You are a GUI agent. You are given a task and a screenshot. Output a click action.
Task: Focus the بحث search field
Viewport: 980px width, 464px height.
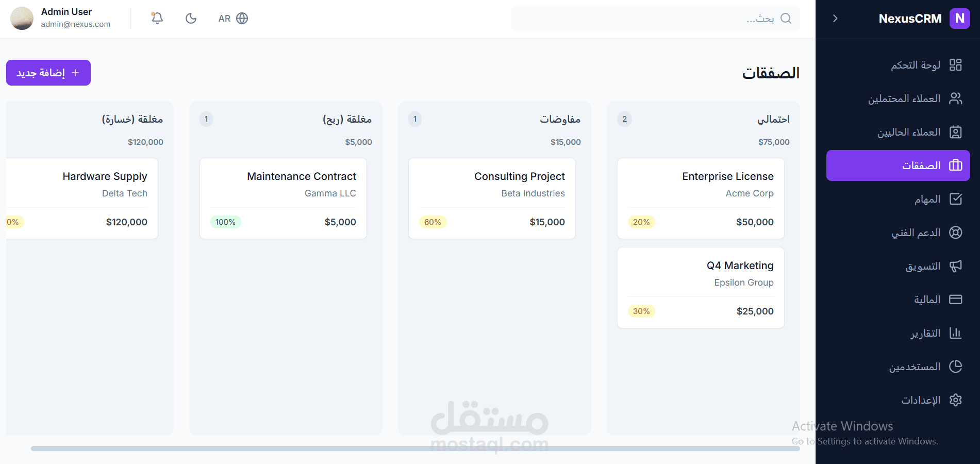coord(655,19)
